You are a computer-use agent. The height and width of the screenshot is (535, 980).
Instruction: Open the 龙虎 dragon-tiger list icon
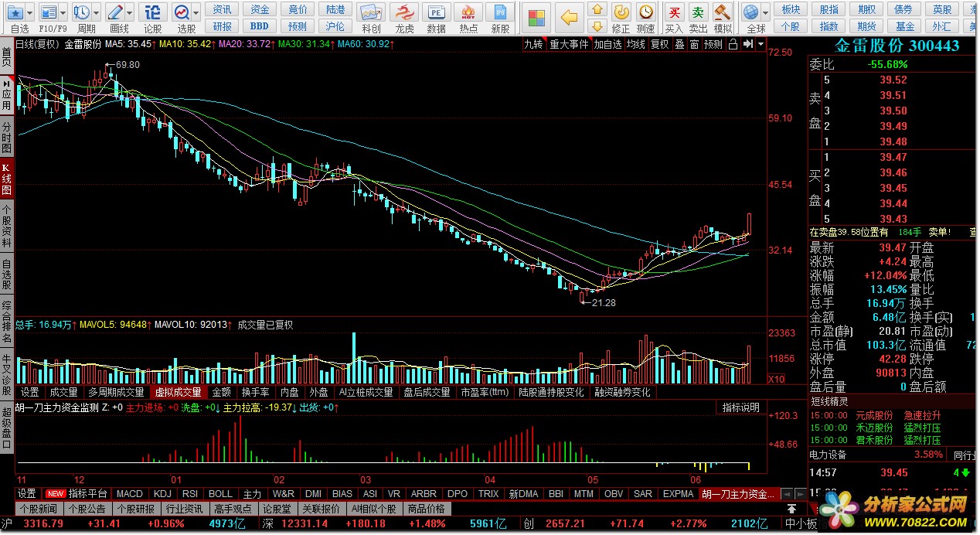[x=404, y=12]
